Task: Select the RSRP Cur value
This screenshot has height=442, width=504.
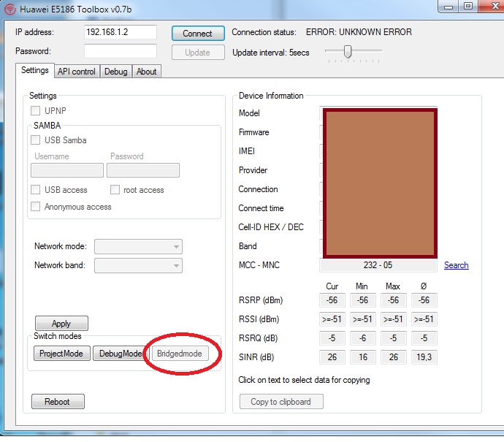Action: (332, 300)
